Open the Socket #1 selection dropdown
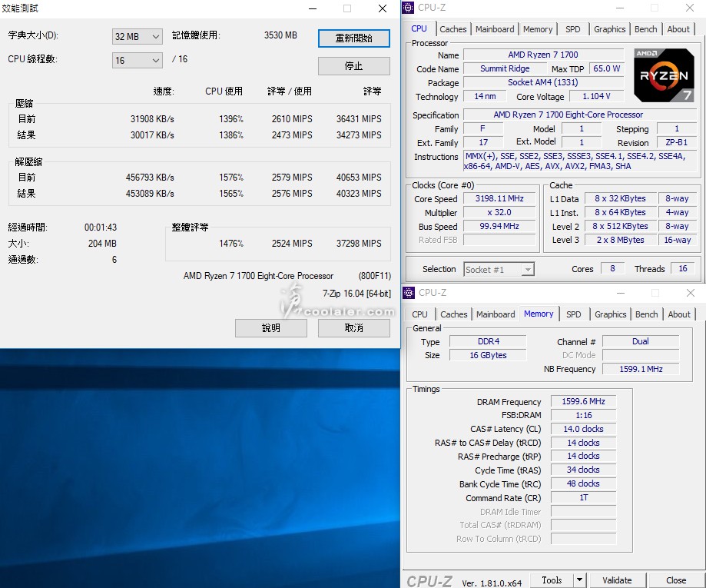 click(499, 270)
